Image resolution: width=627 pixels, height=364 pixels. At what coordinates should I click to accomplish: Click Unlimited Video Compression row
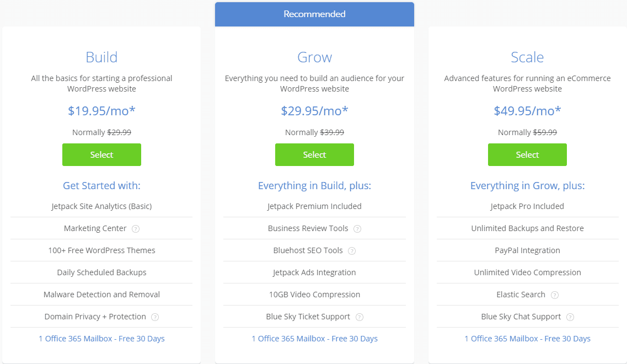point(527,272)
